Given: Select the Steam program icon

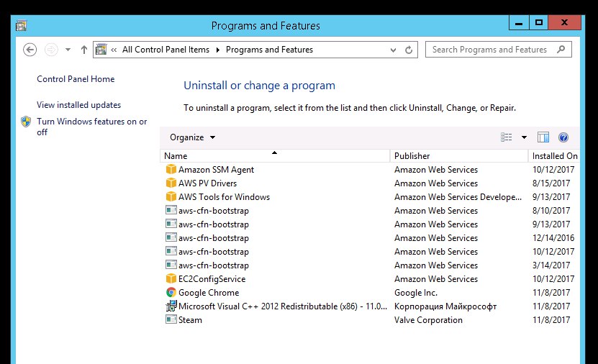Looking at the screenshot, I should point(171,319).
